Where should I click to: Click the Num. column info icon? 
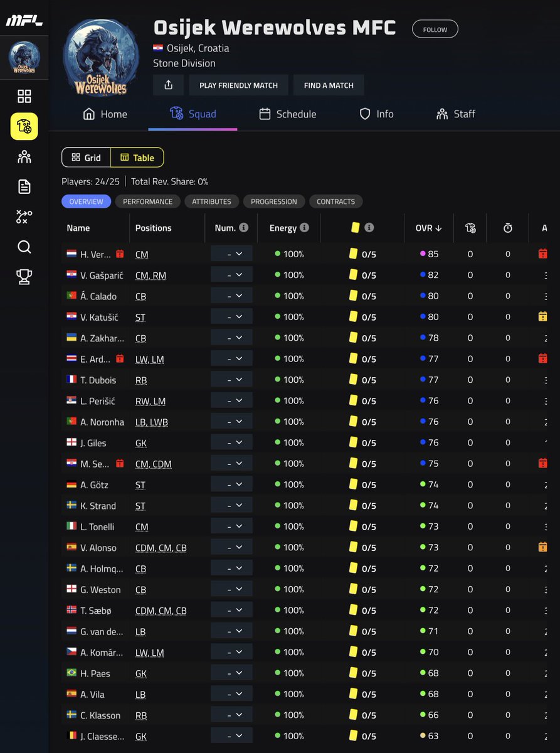tap(244, 228)
